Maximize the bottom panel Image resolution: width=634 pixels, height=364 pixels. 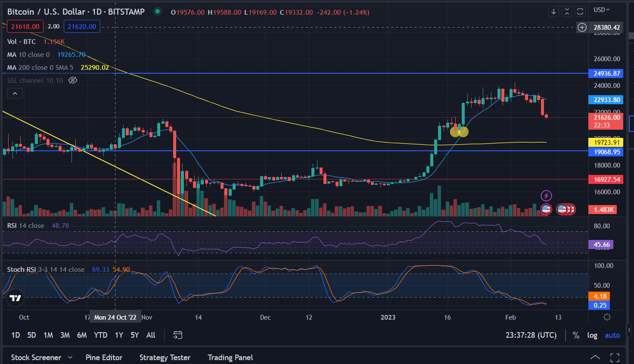(615, 358)
